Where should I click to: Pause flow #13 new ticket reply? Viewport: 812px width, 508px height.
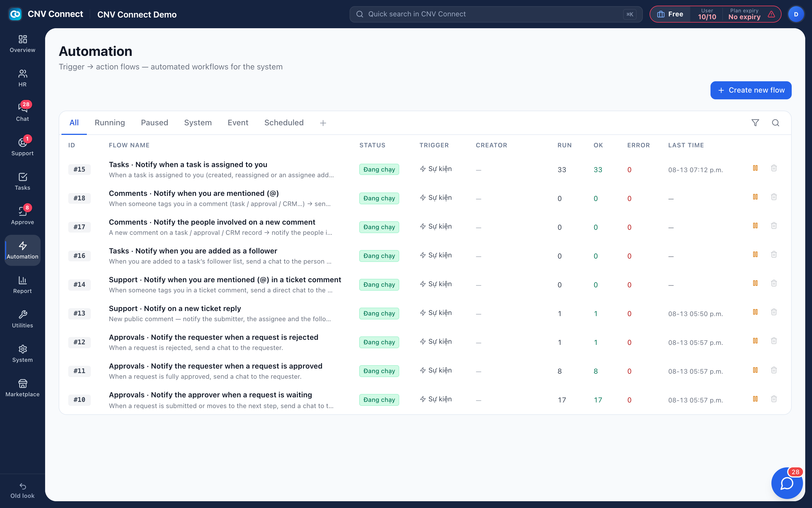[x=755, y=312]
